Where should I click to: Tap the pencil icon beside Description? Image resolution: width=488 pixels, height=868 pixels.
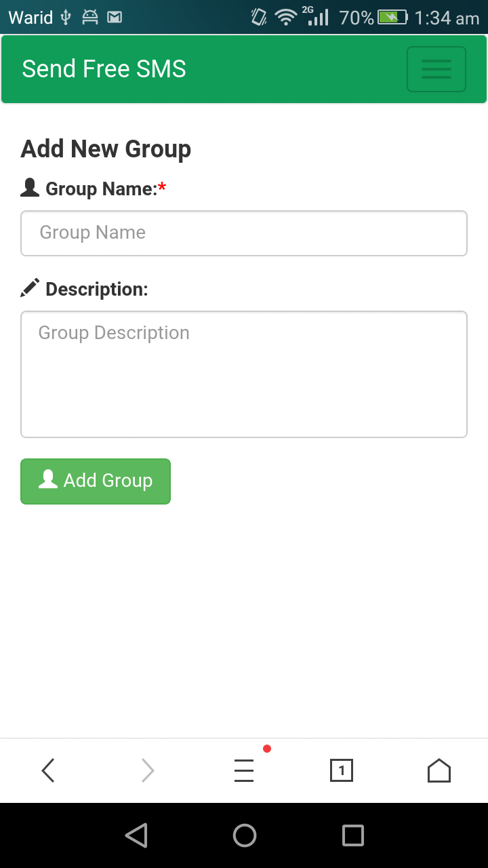(30, 288)
